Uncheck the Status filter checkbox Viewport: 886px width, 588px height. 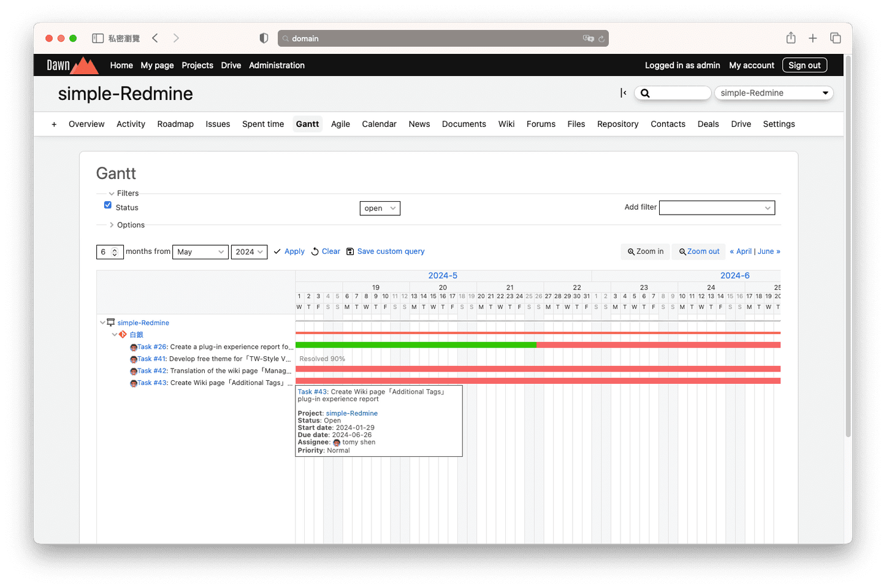point(107,205)
